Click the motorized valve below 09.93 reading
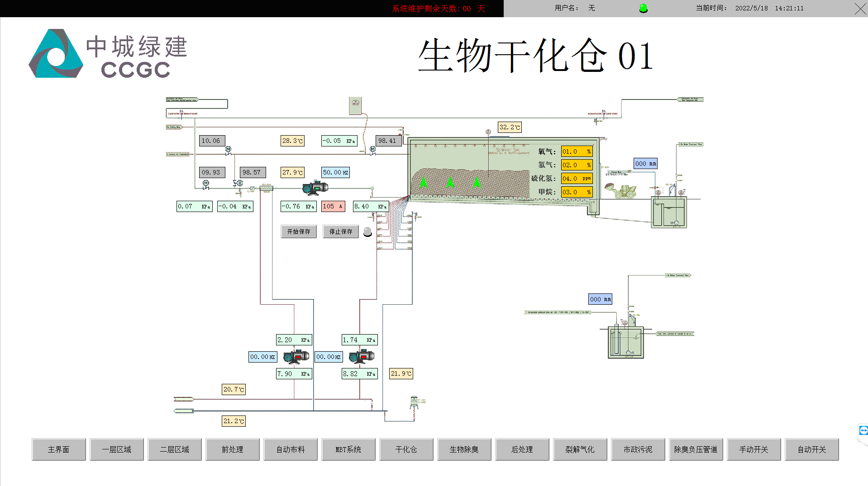Viewport: 868px width, 486px height. point(206,184)
